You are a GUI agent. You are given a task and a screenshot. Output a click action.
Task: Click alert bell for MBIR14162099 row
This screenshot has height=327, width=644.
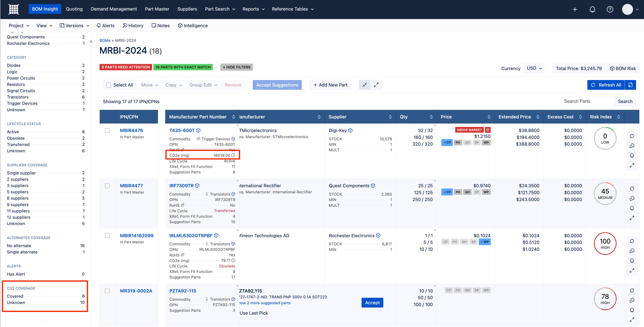coord(632,261)
